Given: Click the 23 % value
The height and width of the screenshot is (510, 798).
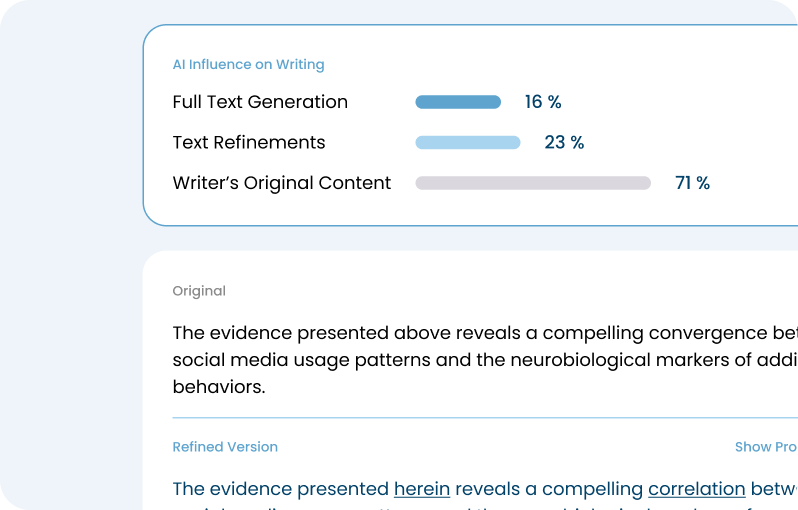Looking at the screenshot, I should (x=564, y=143).
